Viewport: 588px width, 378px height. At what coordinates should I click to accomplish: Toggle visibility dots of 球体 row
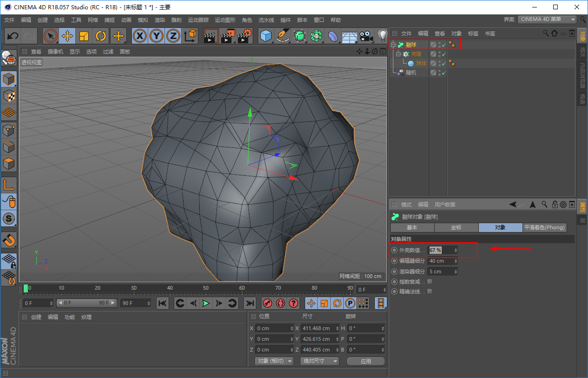tap(439, 63)
